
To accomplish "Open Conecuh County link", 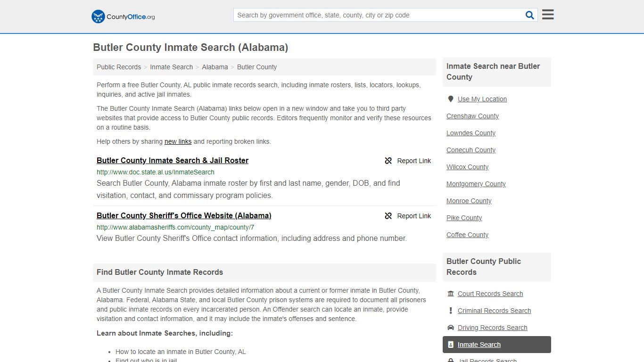I will click(x=471, y=150).
